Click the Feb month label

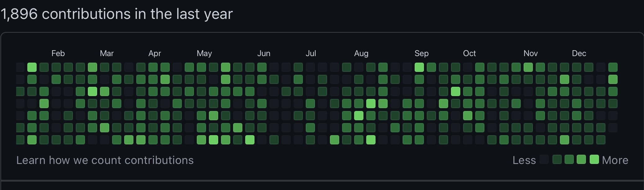(x=58, y=53)
